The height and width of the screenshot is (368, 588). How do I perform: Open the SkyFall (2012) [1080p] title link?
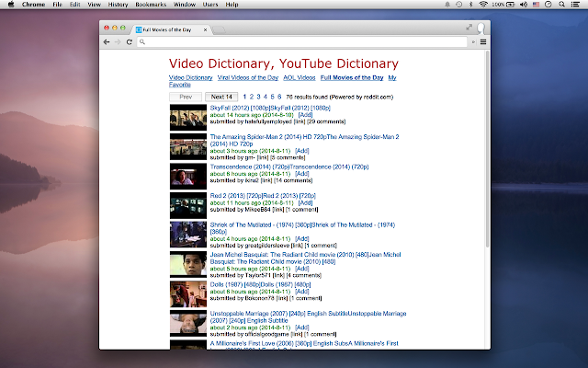[x=270, y=108]
